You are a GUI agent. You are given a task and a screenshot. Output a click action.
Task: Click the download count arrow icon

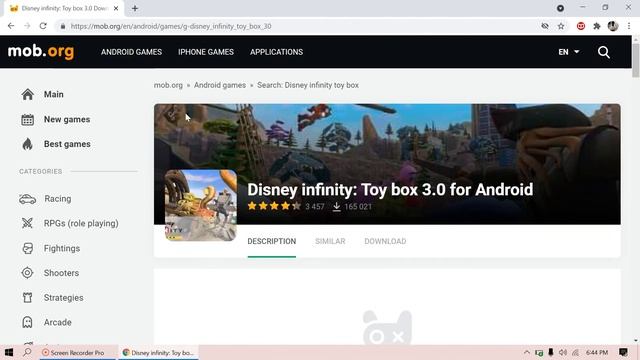(336, 207)
